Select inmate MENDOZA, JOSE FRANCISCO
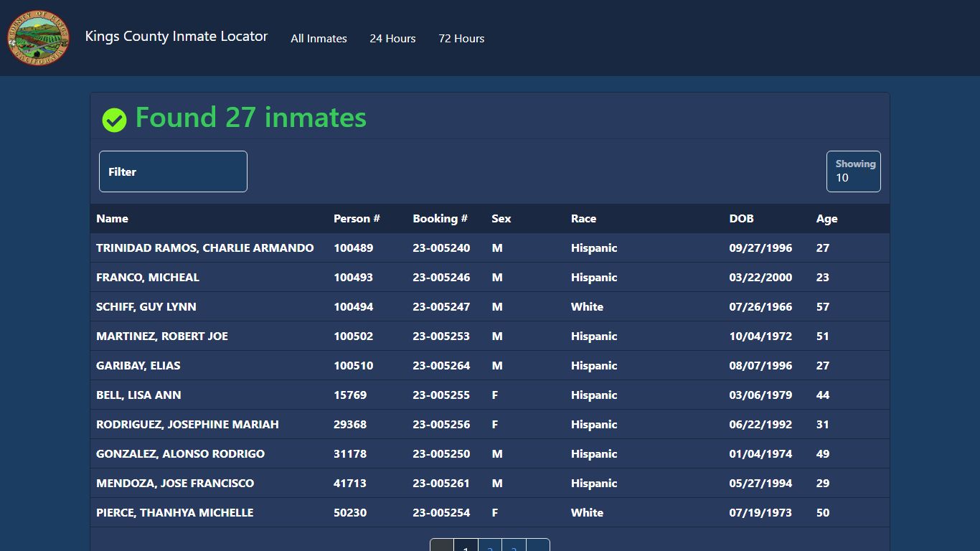The width and height of the screenshot is (980, 551). pos(175,484)
